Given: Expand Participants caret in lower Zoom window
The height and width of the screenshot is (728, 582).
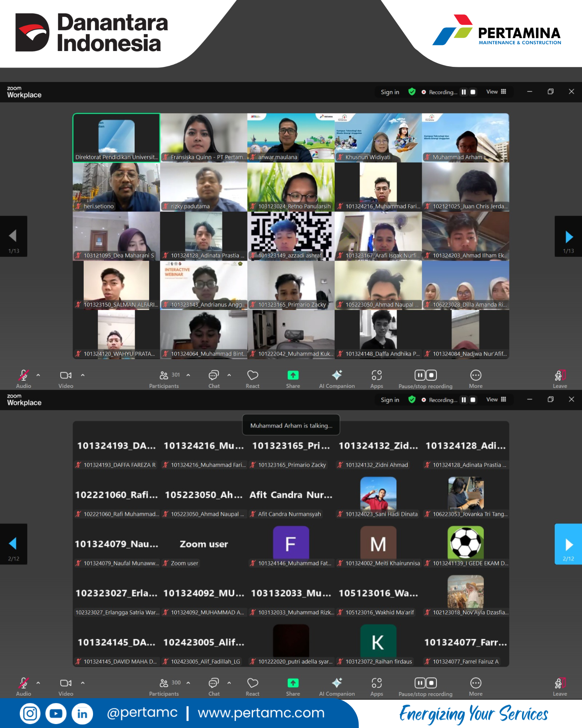Looking at the screenshot, I should pos(188,683).
